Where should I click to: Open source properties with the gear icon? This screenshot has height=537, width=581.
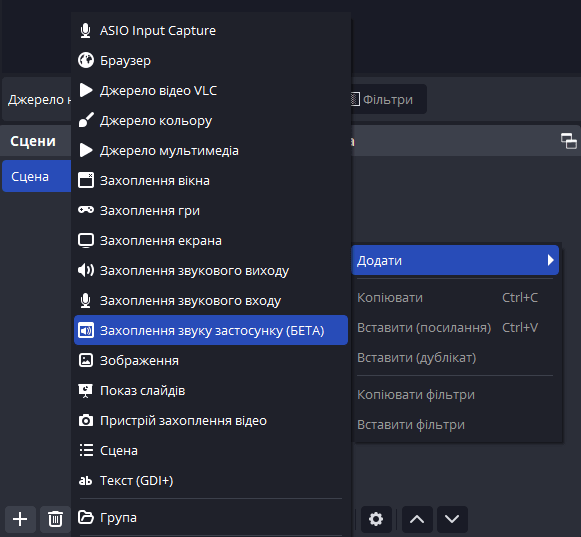(x=376, y=519)
